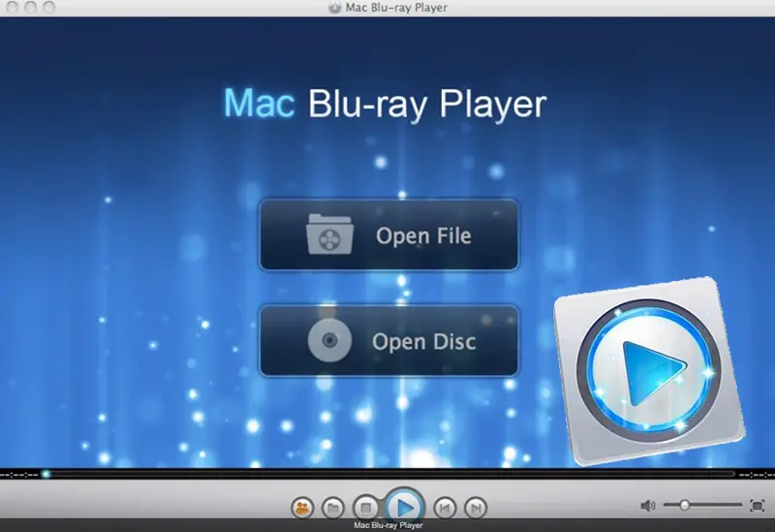Click the orange share/people icon
Viewport: 775px width, 532px height.
(x=302, y=508)
